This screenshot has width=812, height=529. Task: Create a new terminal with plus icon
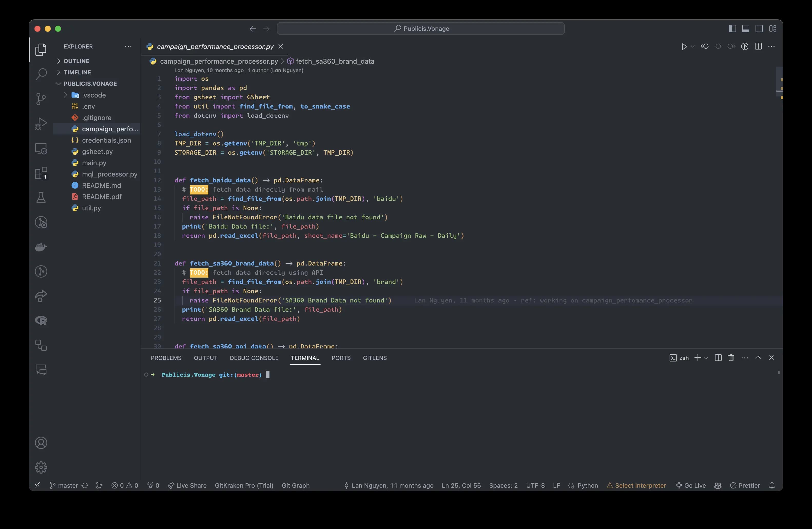coord(698,358)
